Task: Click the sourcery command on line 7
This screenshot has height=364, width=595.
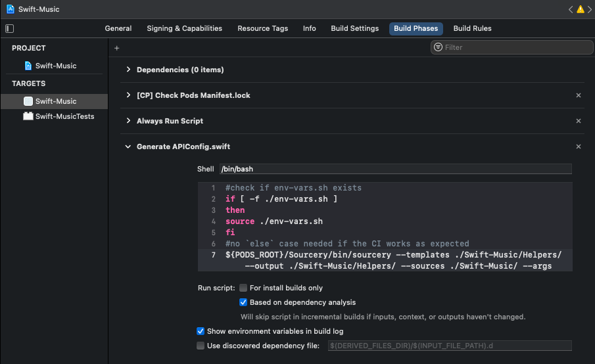Action: 394,260
